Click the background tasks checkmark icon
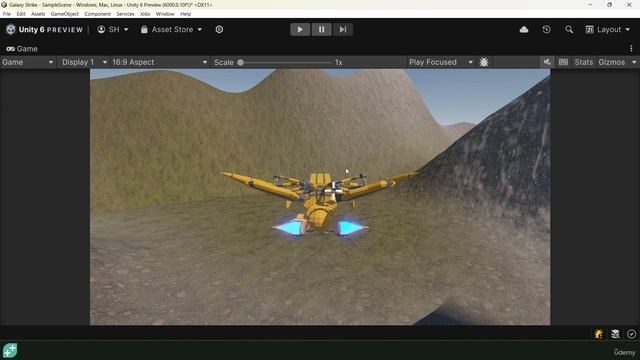The width and height of the screenshot is (640, 360). click(x=631, y=334)
